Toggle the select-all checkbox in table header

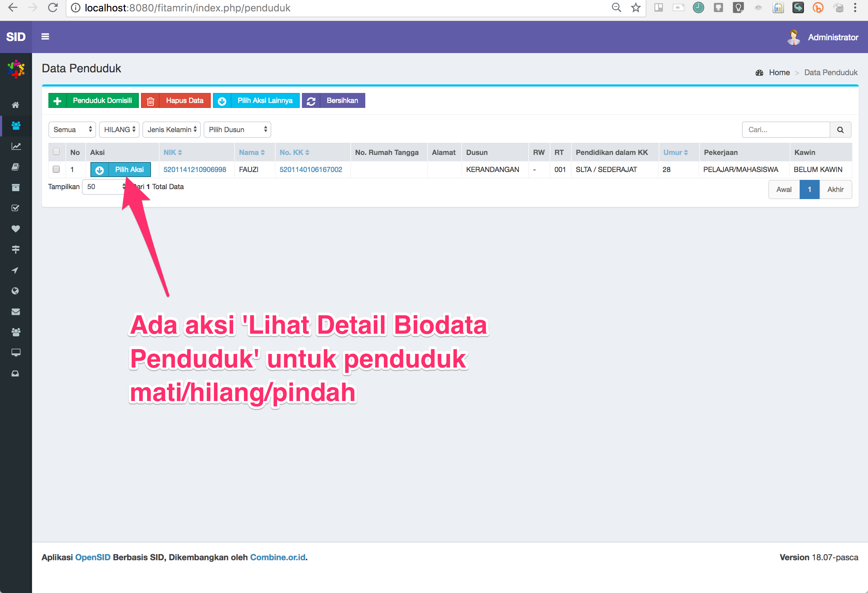pyautogui.click(x=56, y=152)
